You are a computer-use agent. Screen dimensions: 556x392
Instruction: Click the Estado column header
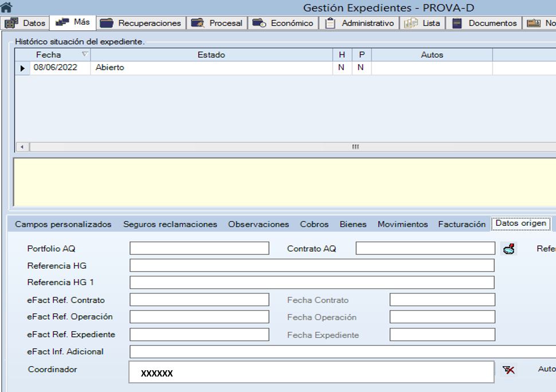coord(211,55)
